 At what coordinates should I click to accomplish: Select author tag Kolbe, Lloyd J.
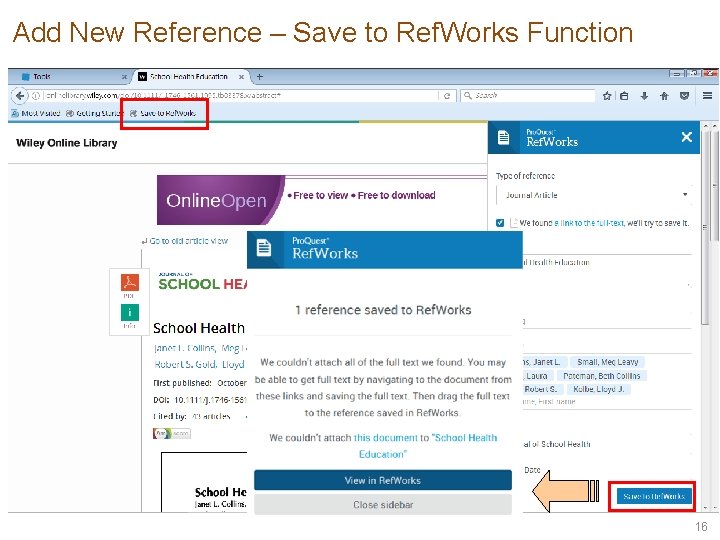(598, 389)
